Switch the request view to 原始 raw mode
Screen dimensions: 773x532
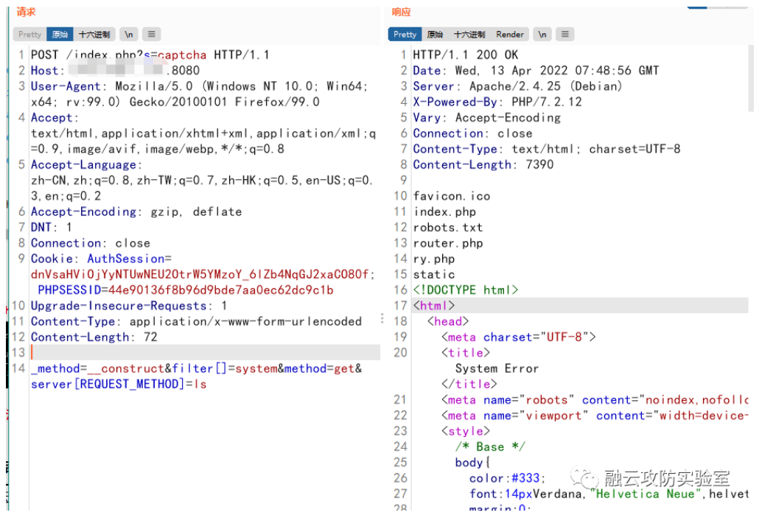[59, 34]
